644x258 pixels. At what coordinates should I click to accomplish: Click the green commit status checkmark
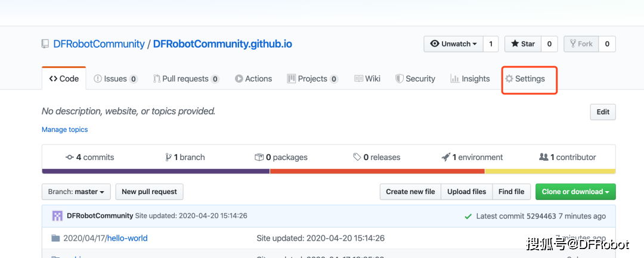point(468,216)
